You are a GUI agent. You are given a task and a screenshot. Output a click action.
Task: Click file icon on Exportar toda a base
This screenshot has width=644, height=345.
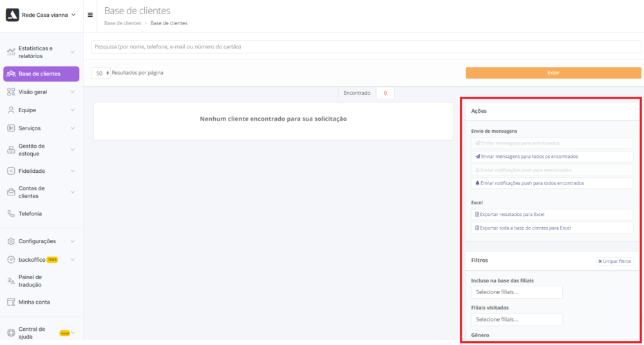click(x=477, y=228)
